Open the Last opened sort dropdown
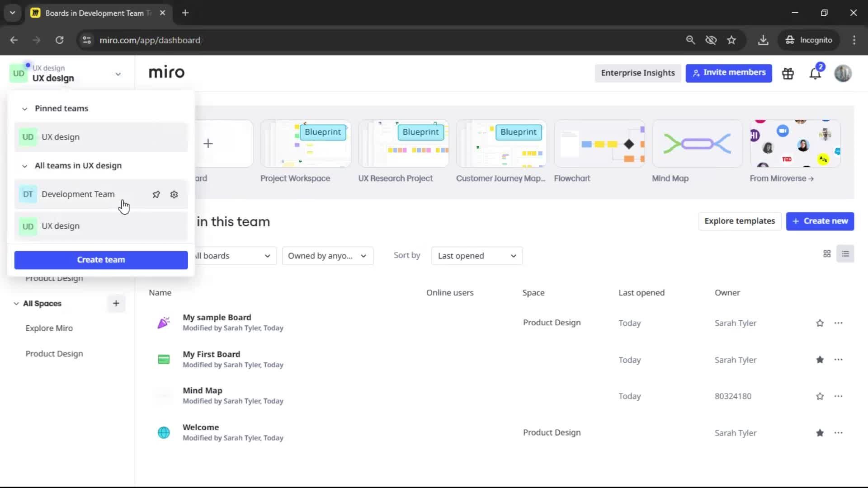Image resolution: width=868 pixels, height=488 pixels. (x=477, y=256)
